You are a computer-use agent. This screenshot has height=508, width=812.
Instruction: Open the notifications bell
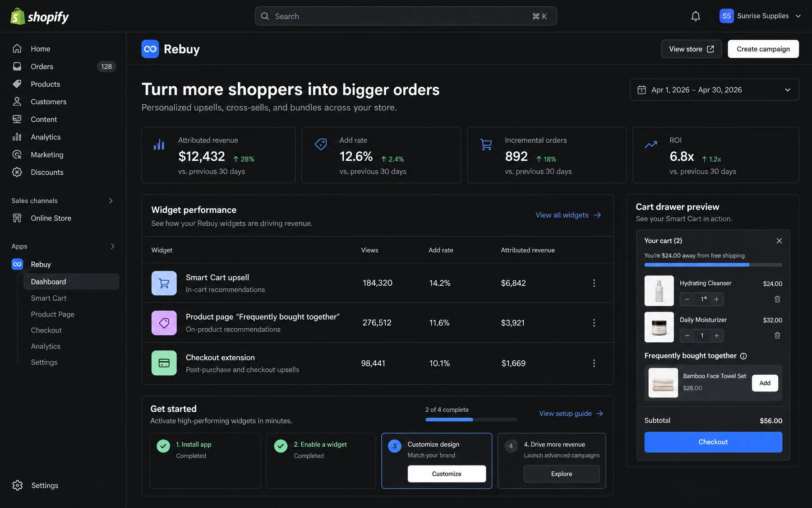[696, 16]
